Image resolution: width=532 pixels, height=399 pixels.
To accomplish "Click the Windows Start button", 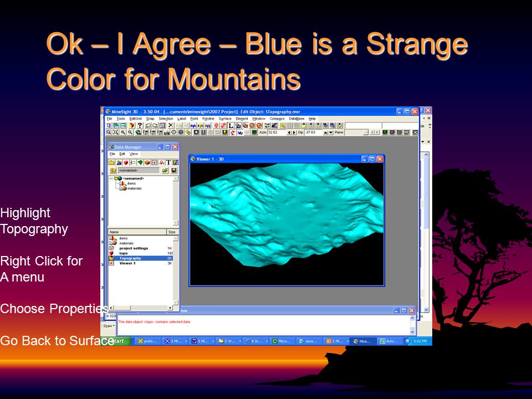I will click(x=116, y=341).
